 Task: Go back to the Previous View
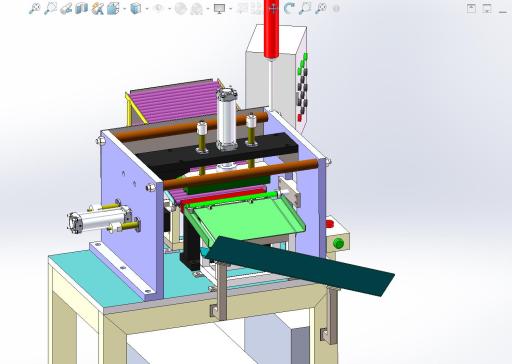(x=66, y=9)
